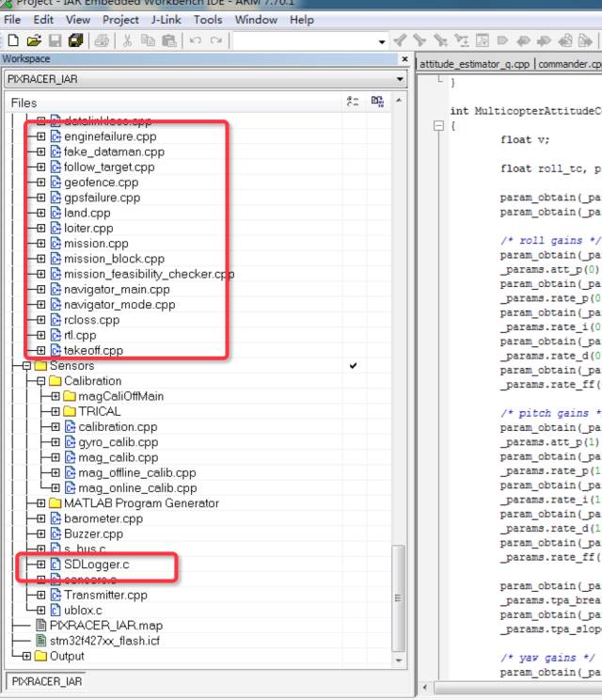Select the PIXRACER_IAR workspace bottom tab
The width and height of the screenshot is (602, 700).
point(44,680)
